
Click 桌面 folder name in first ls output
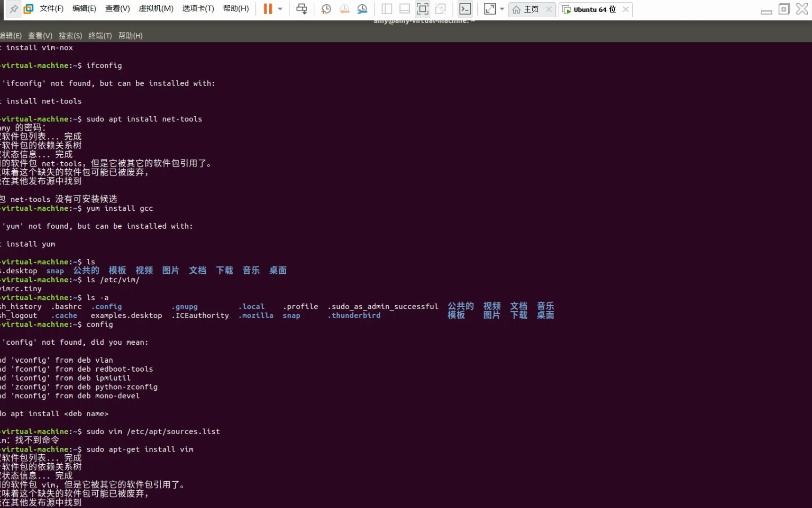[278, 270]
